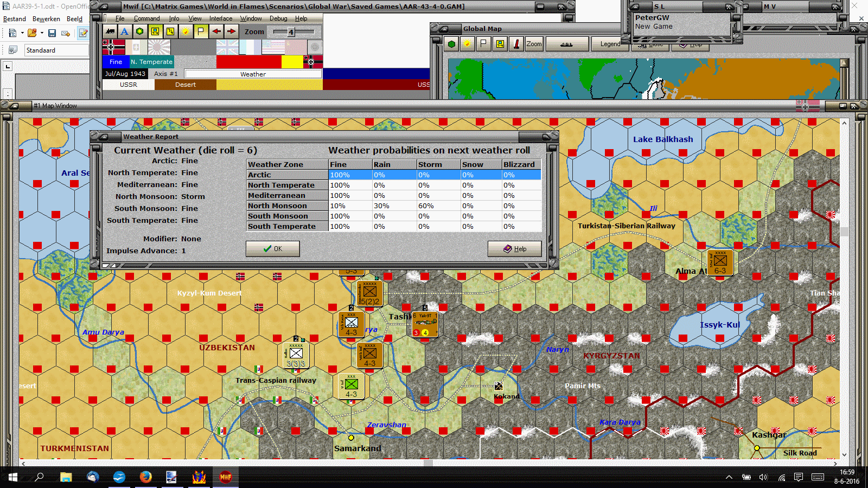The width and height of the screenshot is (868, 488).
Task: Open the Windows Start menu
Action: point(13,477)
